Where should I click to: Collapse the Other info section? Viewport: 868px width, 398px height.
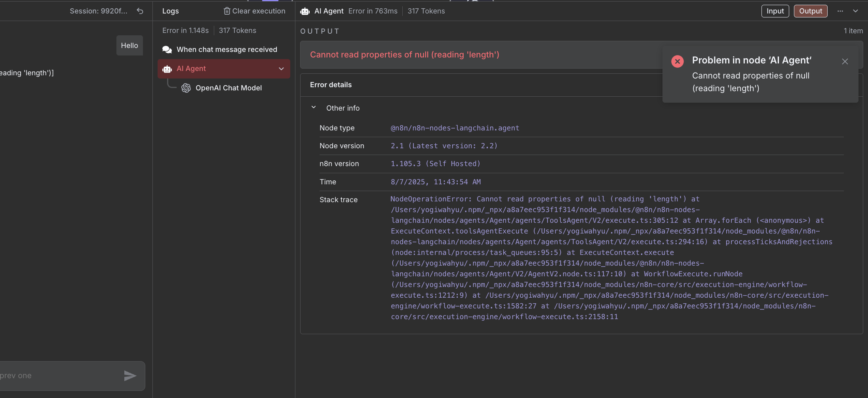pos(314,107)
